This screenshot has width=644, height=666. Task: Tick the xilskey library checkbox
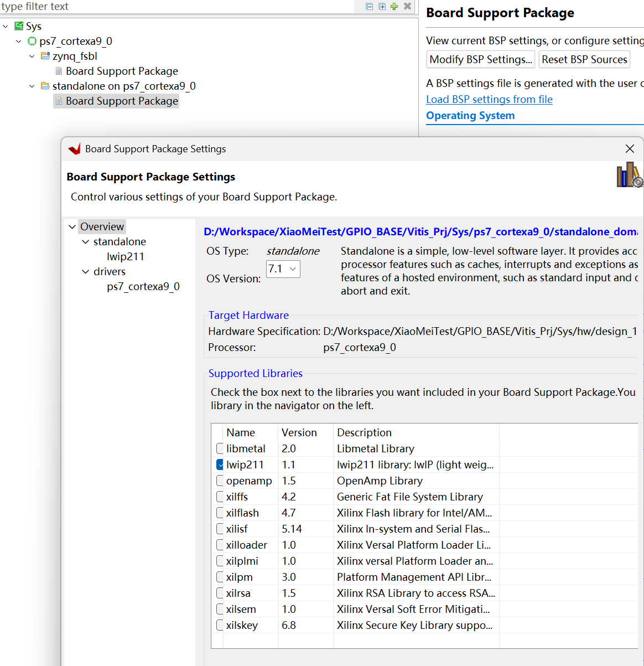coord(220,625)
